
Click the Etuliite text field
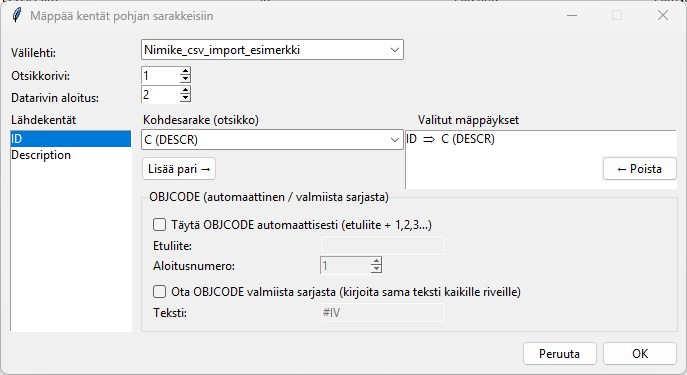pyautogui.click(x=382, y=245)
